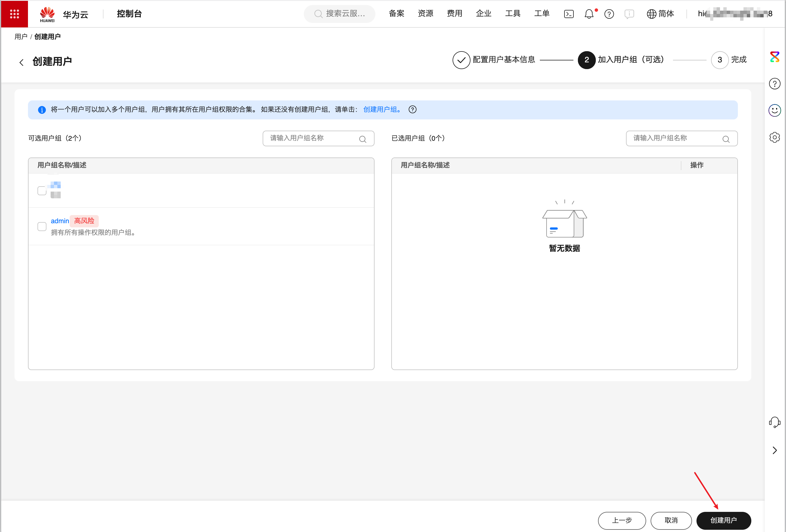The image size is (786, 532).
Task: Open the sidebar settings gear
Action: [x=775, y=137]
